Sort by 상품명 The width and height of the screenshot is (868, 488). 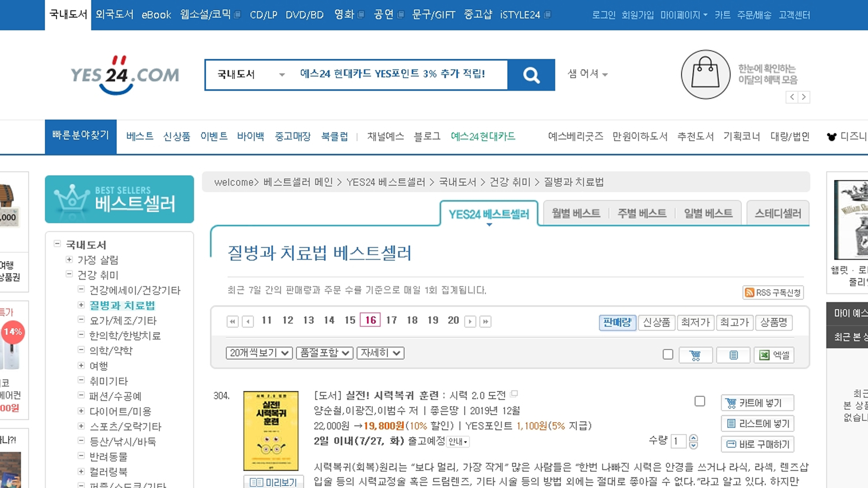(x=774, y=322)
